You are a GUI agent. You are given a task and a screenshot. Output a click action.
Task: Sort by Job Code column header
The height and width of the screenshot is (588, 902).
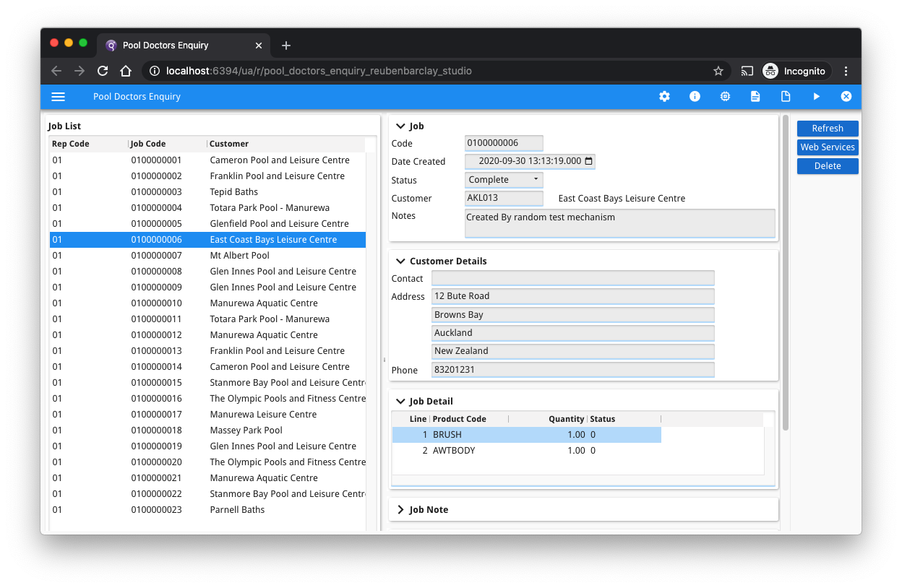point(168,144)
